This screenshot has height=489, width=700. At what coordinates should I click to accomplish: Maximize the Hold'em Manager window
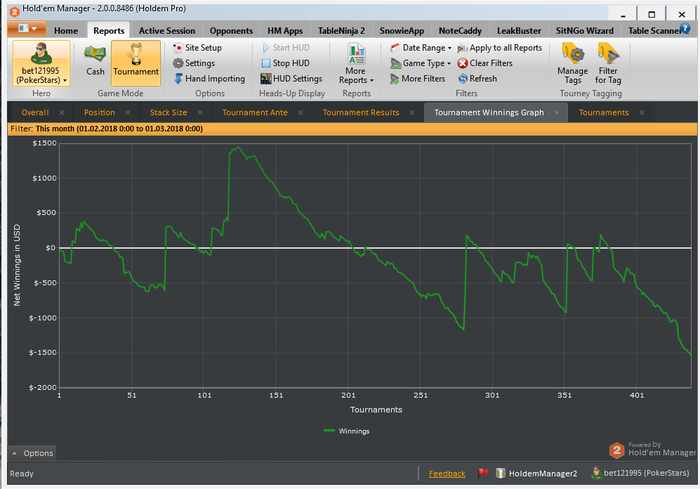[652, 15]
